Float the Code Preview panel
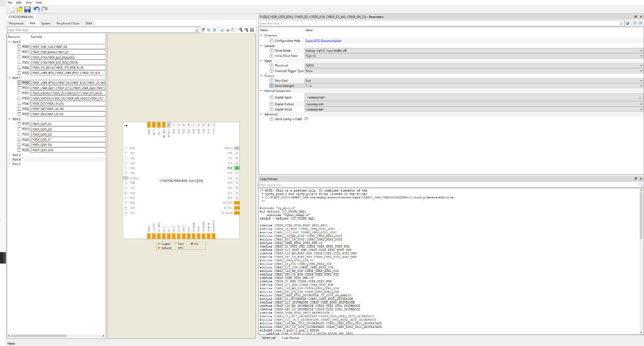 pyautogui.click(x=636, y=178)
